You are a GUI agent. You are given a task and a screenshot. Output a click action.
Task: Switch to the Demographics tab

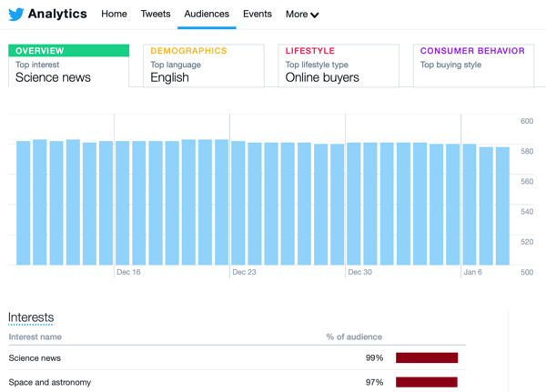pyautogui.click(x=204, y=65)
